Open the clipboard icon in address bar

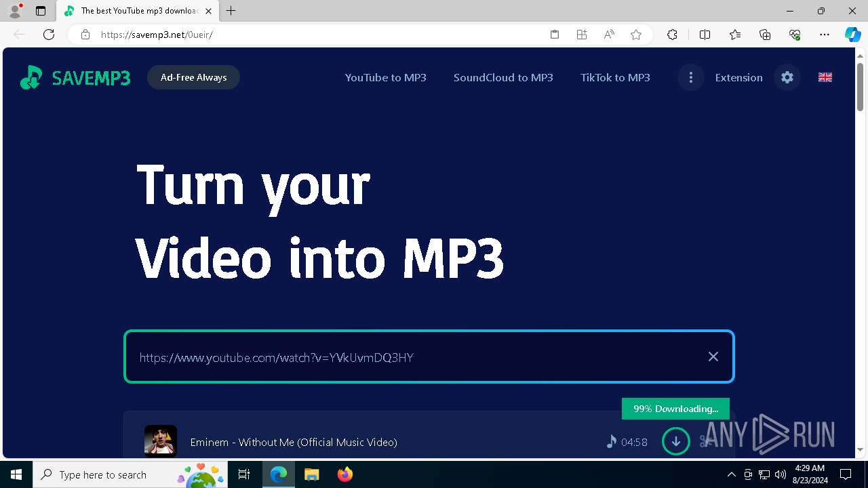pos(555,35)
